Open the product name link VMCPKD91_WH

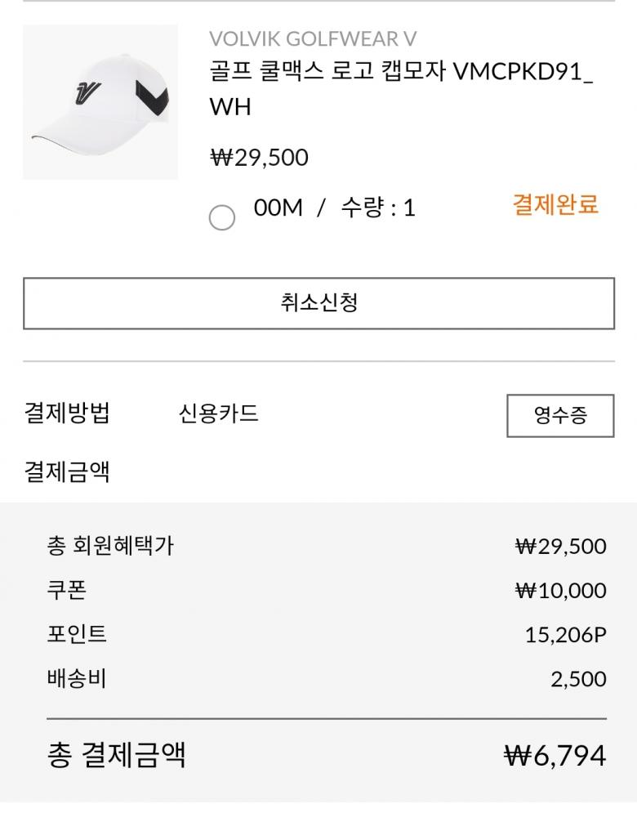(401, 89)
